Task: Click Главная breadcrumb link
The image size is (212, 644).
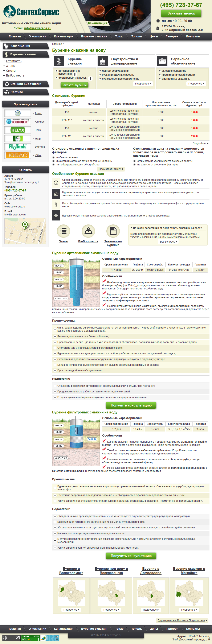Action: tap(57, 44)
